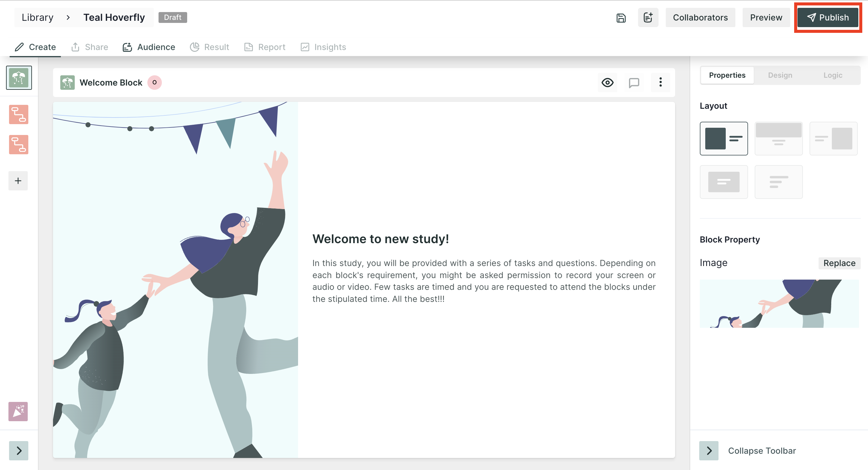
Task: Click the study description paragraph
Action: (x=484, y=281)
